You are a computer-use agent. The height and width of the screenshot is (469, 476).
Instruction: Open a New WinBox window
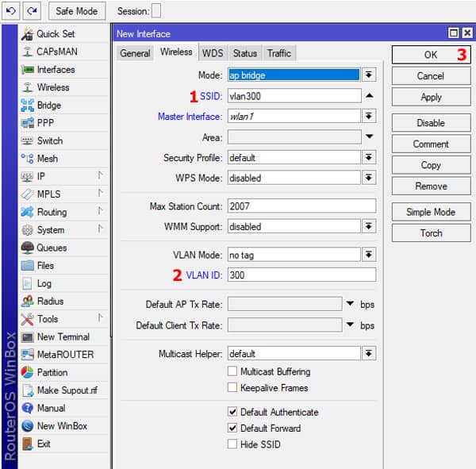64,426
